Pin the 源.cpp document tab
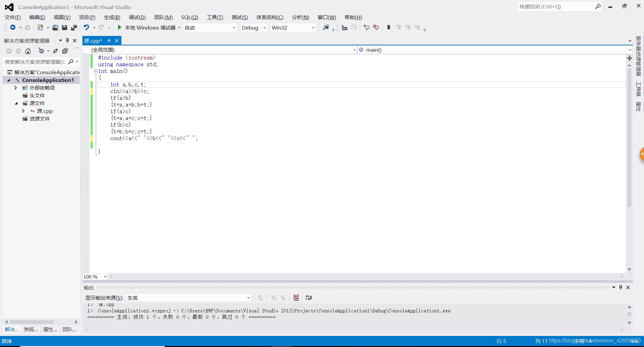Viewport: 644px width, 347px height. click(x=109, y=41)
